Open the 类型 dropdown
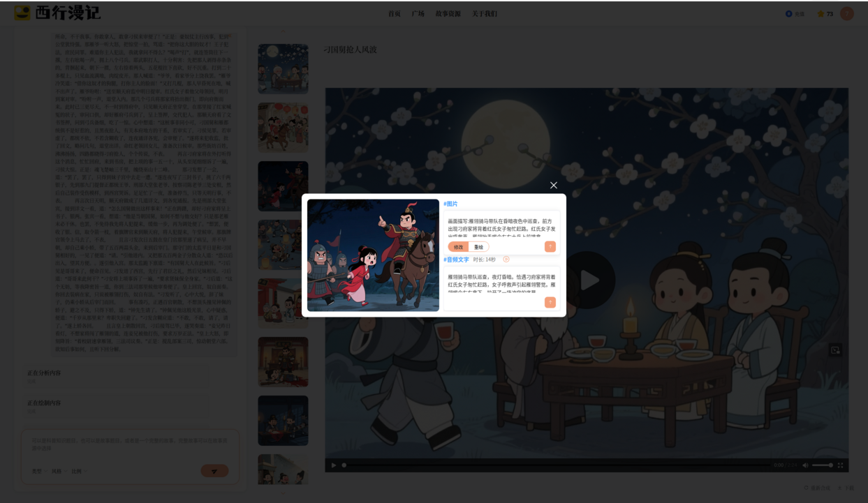Viewport: 868px width, 503px height. [38, 472]
